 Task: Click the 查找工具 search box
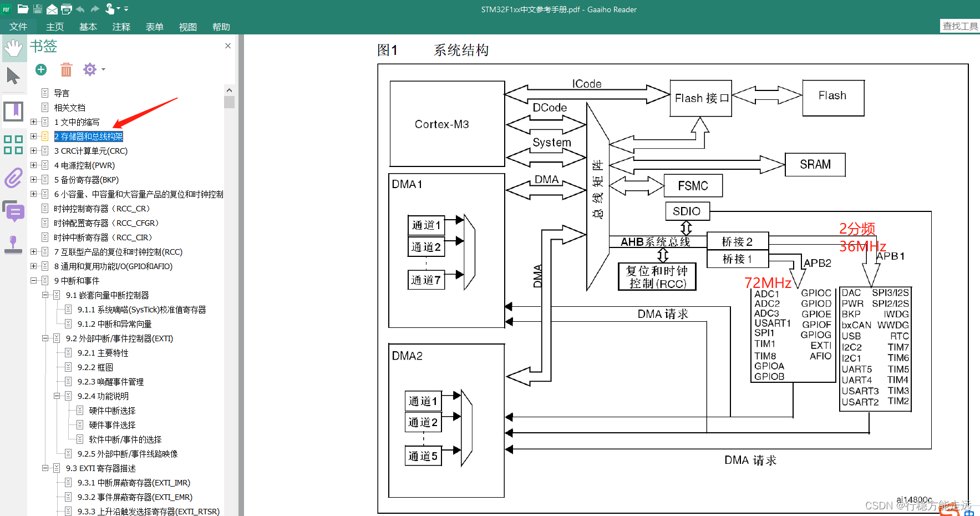tap(960, 26)
